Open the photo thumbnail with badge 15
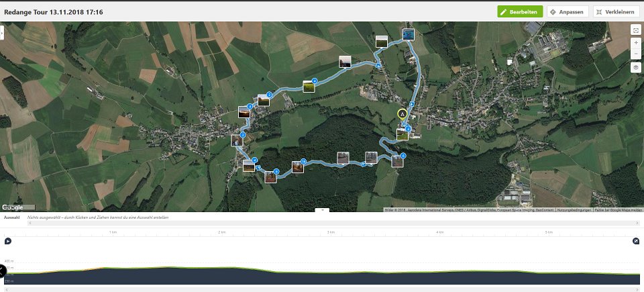The height and width of the screenshot is (292, 644). pos(298,166)
